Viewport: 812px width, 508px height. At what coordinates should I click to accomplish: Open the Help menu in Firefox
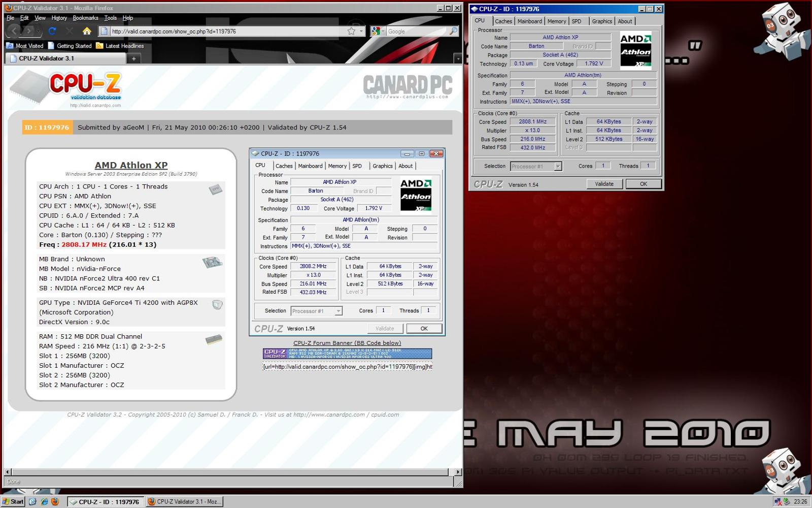[128, 18]
